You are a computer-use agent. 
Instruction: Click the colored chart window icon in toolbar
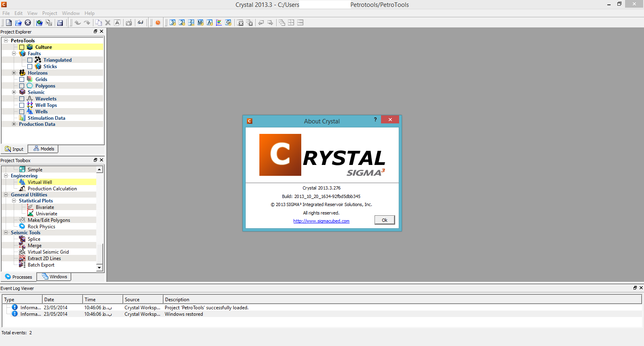click(x=219, y=23)
